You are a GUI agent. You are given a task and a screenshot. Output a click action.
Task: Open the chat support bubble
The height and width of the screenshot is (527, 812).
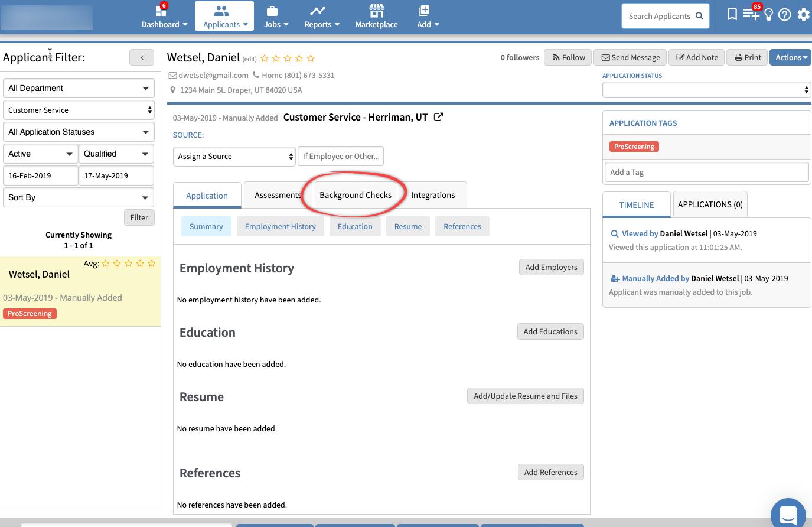[x=788, y=514]
